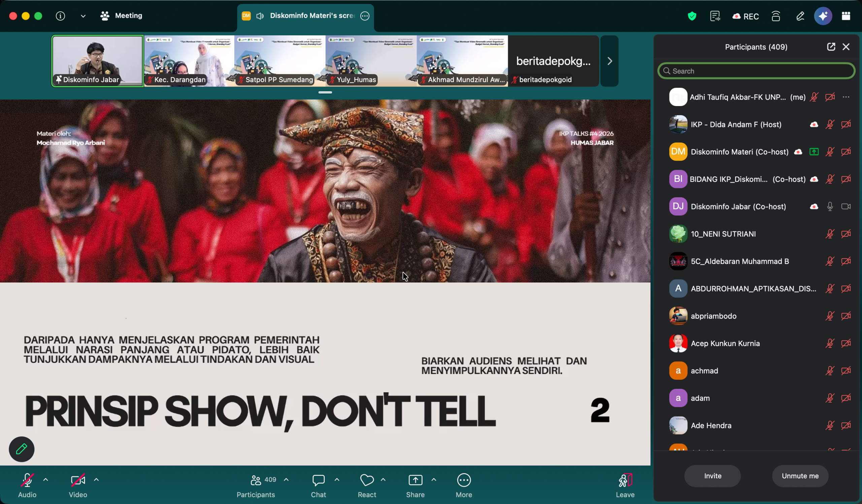
Task: Start video using the camera toolbar icon
Action: pyautogui.click(x=78, y=480)
